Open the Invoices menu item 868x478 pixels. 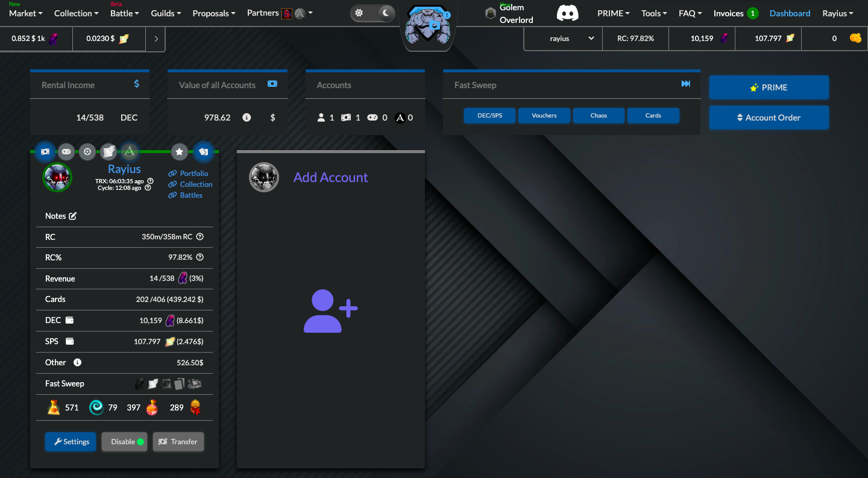tap(735, 13)
